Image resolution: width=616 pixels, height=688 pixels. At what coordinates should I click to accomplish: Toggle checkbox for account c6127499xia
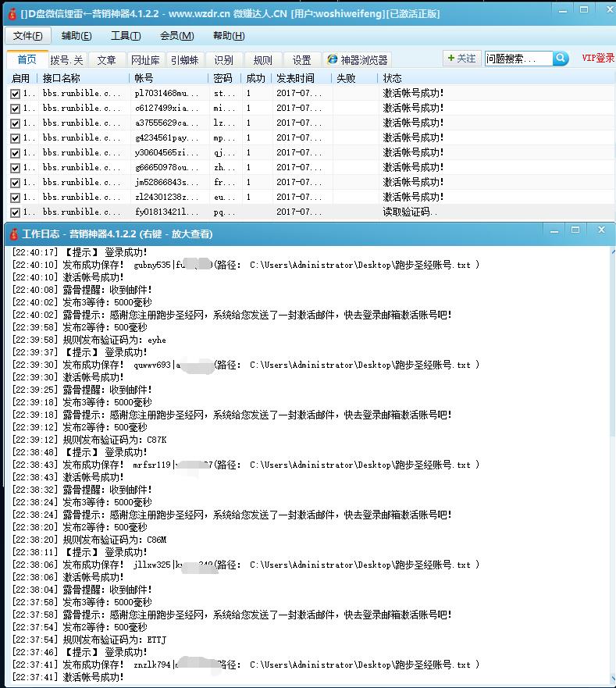click(x=15, y=109)
